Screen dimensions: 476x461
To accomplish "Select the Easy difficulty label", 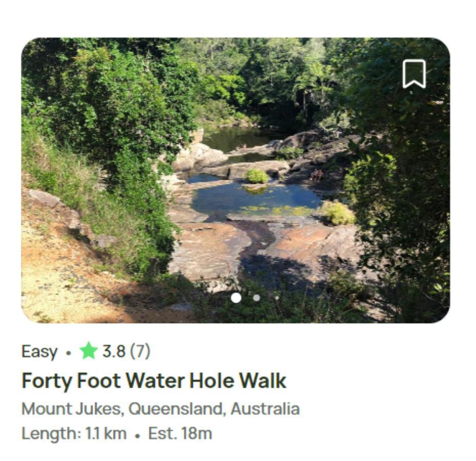I will tap(39, 352).
